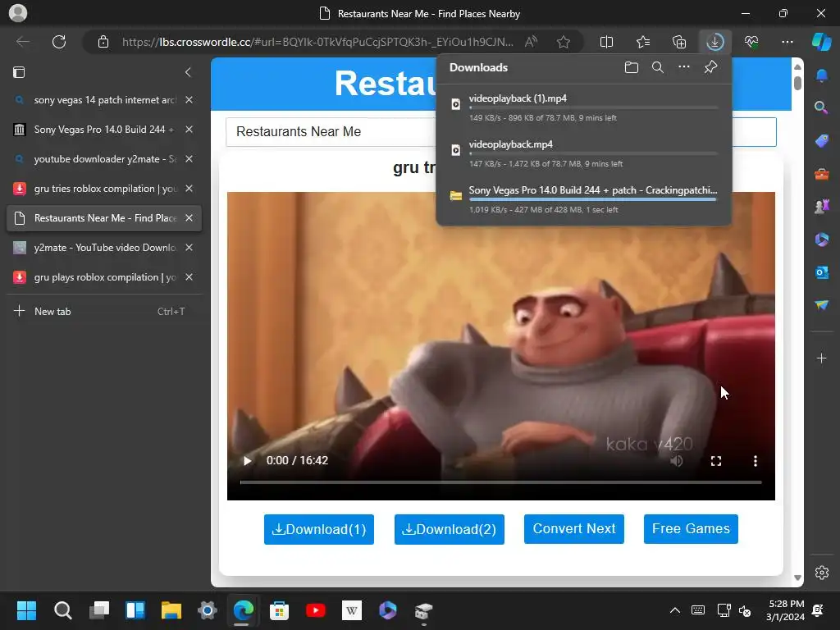Open sidebar notifications bell

(821, 75)
